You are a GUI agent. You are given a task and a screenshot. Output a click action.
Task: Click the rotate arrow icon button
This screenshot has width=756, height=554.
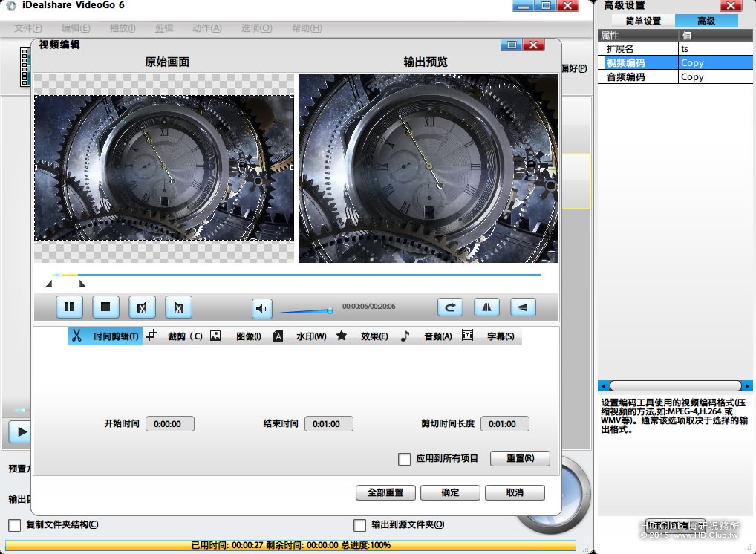(450, 307)
